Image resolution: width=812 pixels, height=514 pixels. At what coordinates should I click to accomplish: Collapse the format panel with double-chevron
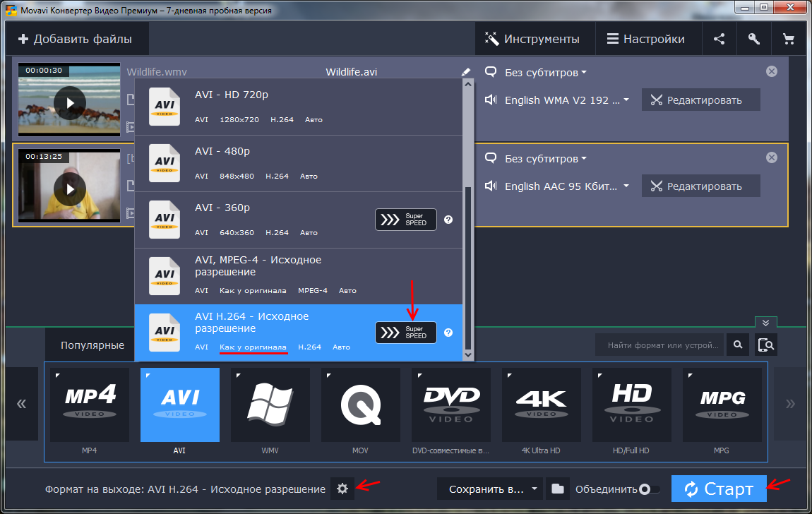(x=765, y=323)
